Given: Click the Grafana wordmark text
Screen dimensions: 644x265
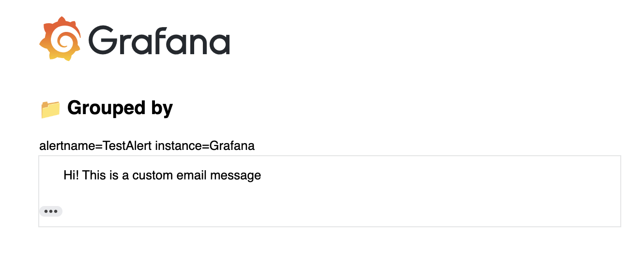Looking at the screenshot, I should tap(159, 40).
